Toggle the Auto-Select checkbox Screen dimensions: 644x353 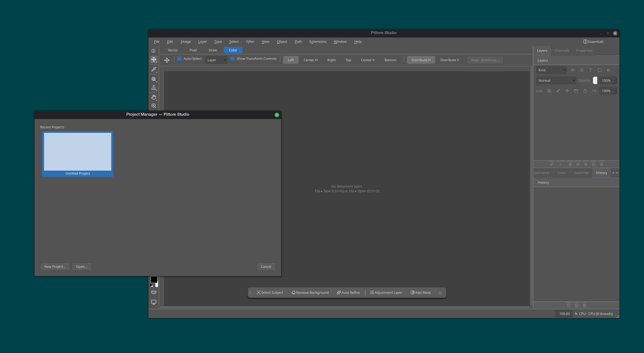[x=179, y=58]
